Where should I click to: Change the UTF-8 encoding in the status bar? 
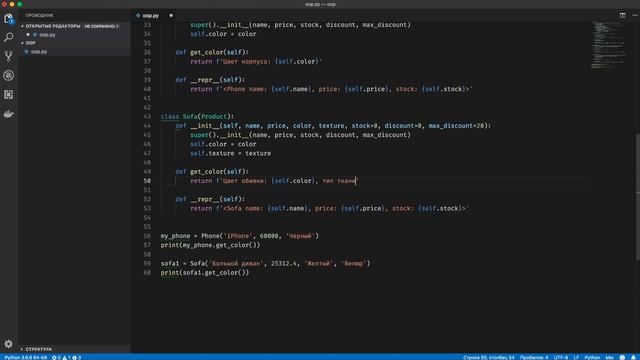560,357
